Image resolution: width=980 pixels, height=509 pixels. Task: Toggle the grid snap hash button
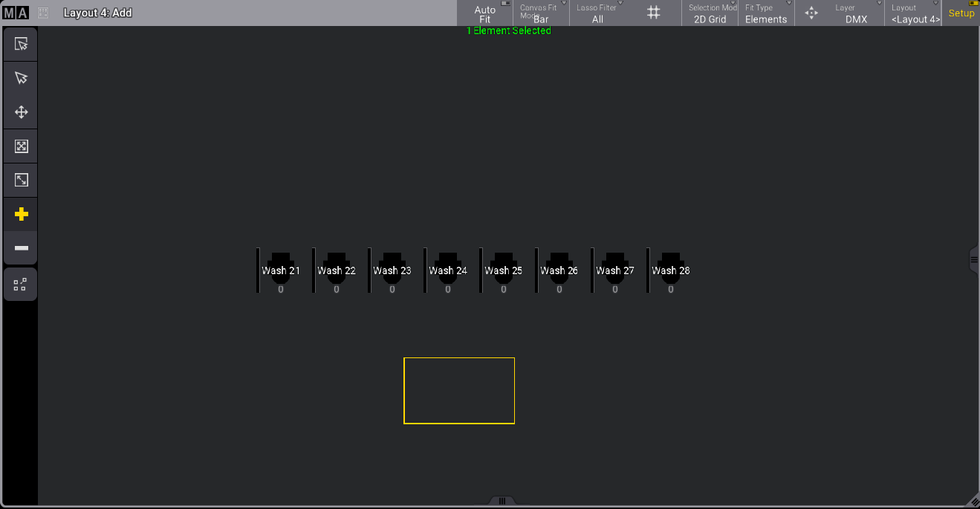(653, 13)
